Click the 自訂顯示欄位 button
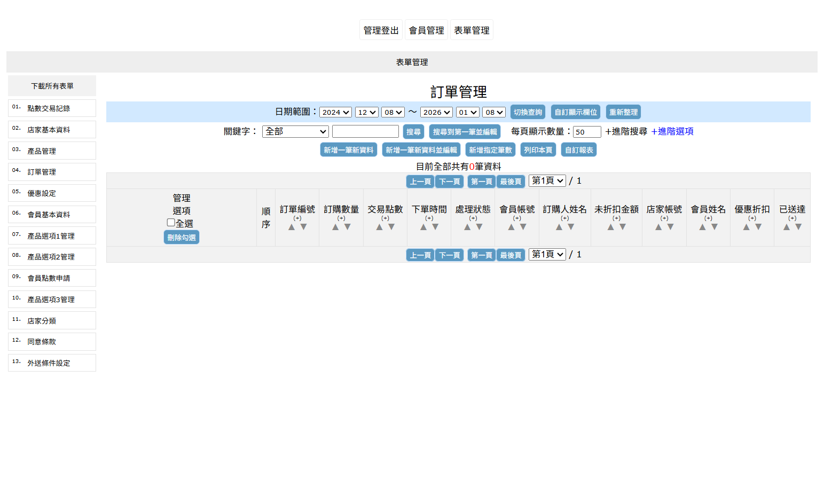 576,112
